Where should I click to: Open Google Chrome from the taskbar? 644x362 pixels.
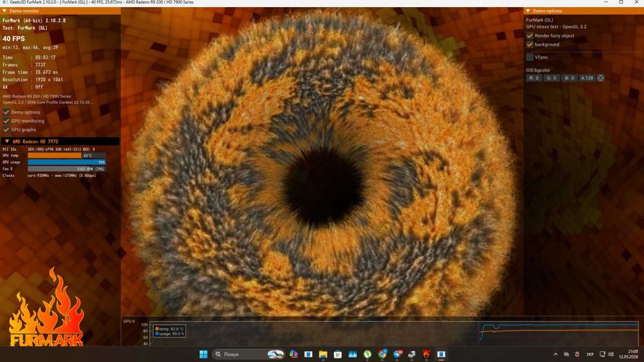pos(383,354)
